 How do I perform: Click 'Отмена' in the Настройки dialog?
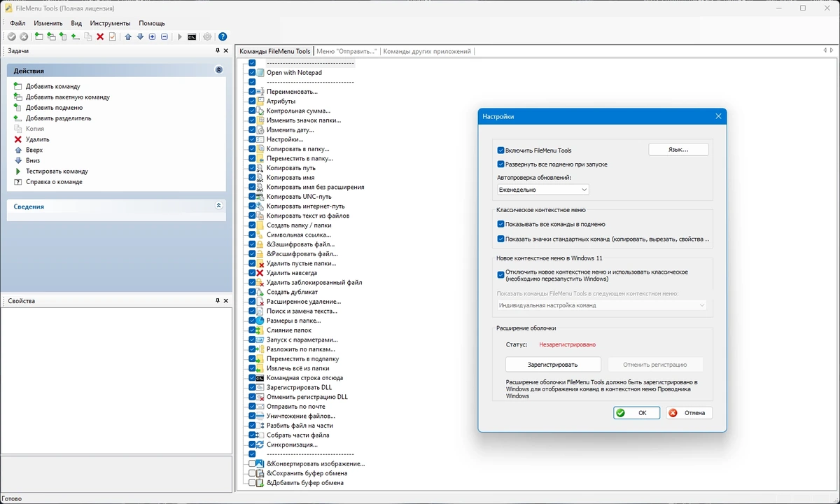[689, 413]
